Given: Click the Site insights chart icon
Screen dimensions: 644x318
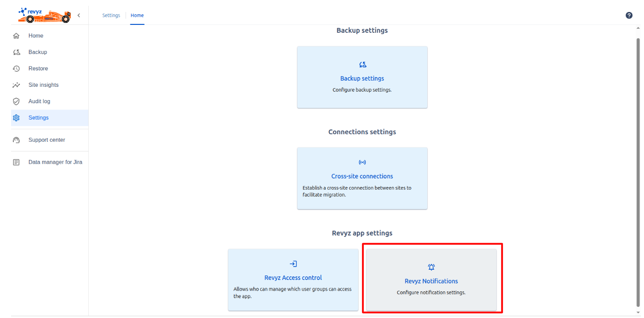Looking at the screenshot, I should [16, 85].
